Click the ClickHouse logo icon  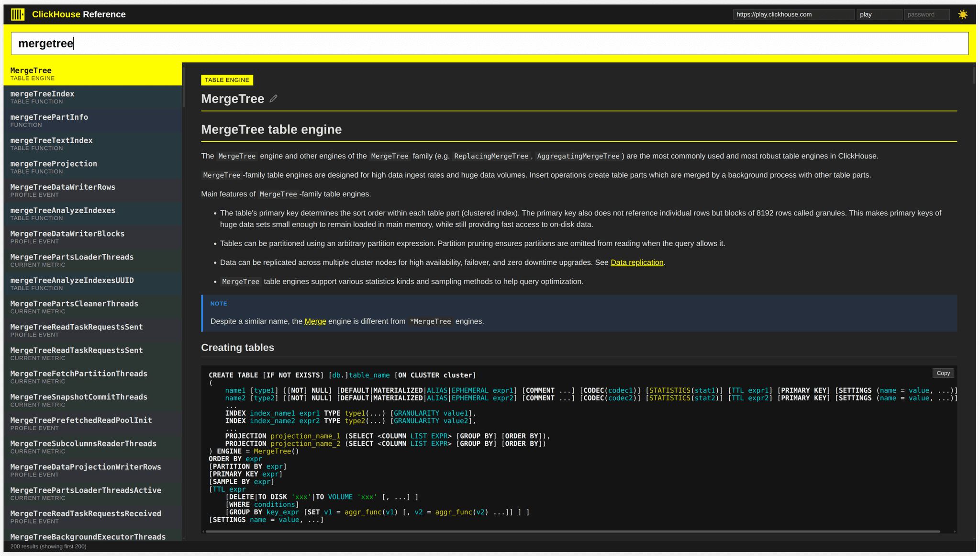(18, 14)
